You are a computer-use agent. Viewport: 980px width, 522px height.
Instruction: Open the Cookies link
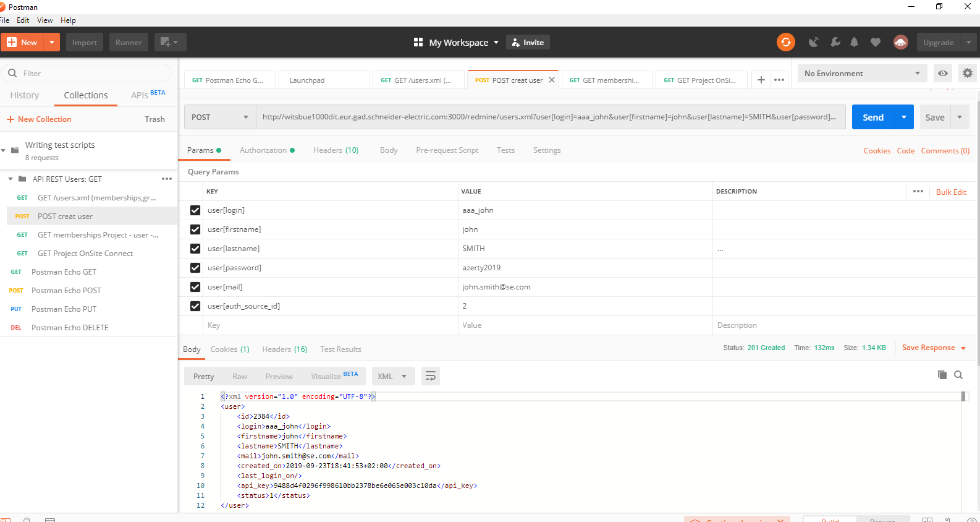(877, 150)
